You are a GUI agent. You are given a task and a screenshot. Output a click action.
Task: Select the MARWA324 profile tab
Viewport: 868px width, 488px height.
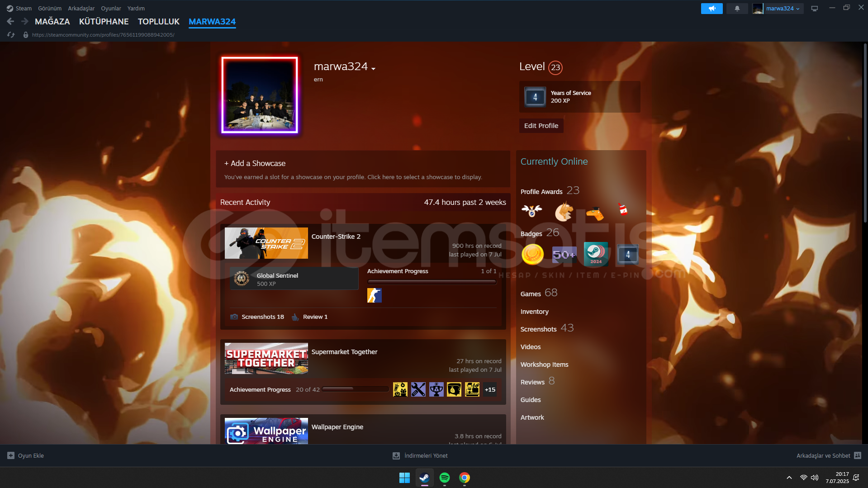(x=212, y=21)
